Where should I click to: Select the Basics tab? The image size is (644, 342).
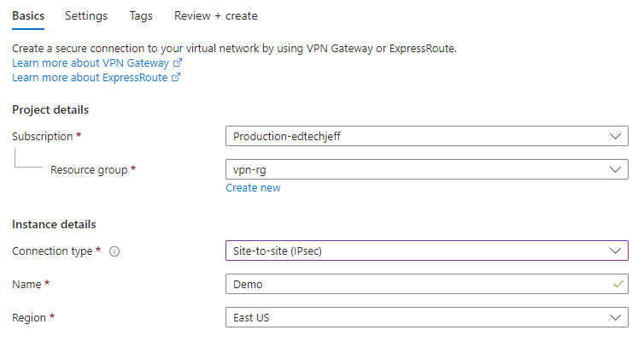(x=28, y=15)
